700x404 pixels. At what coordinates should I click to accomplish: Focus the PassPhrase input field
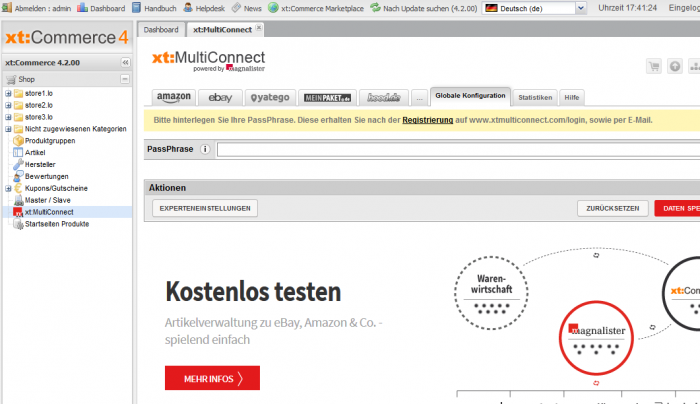[458, 150]
